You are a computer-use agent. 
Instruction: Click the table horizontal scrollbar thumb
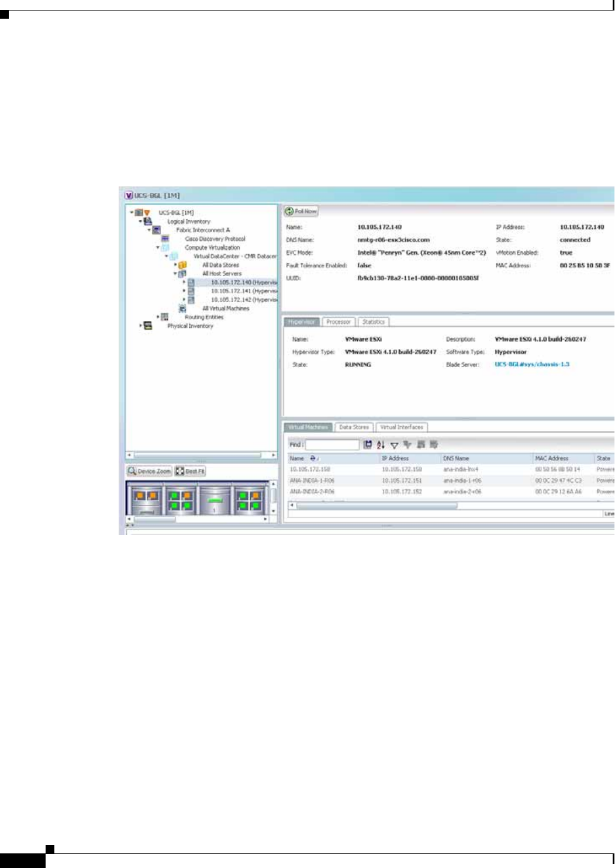point(377,506)
